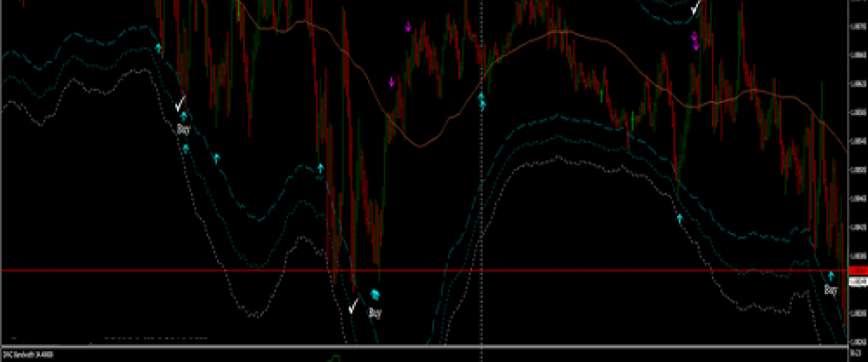The image size is (868, 362).
Task: Select the lower magenta down arrow left of center
Action: click(x=392, y=82)
